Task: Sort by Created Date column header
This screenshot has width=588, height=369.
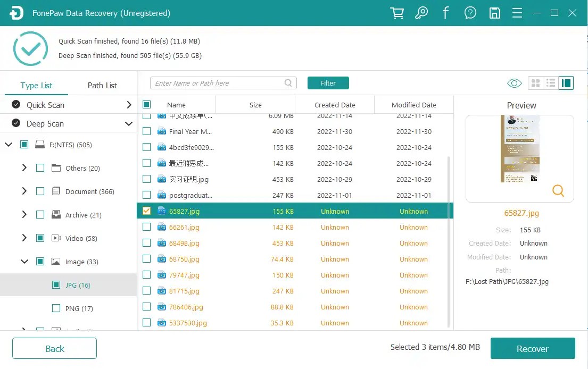Action: 335,105
